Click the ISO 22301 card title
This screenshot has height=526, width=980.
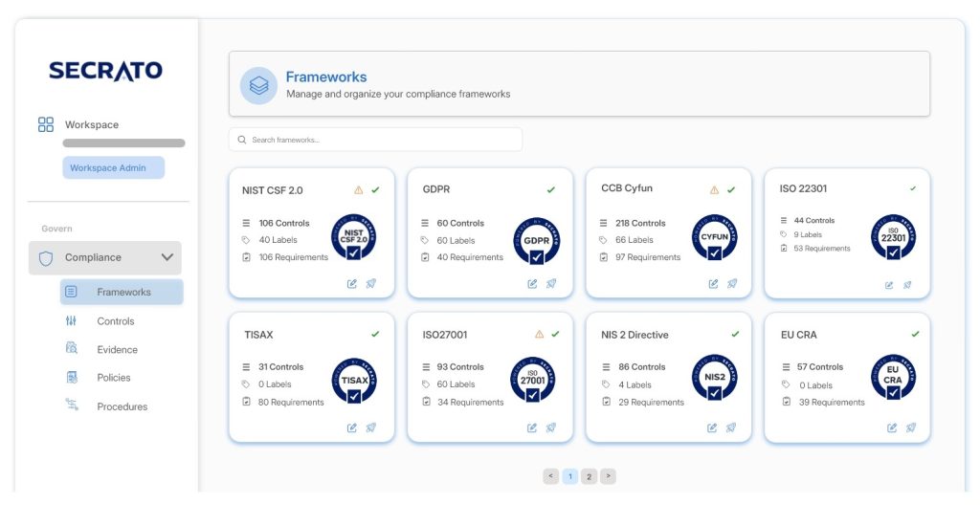(x=803, y=188)
